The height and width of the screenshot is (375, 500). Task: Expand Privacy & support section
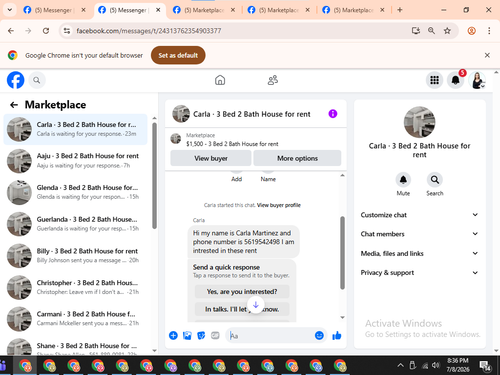coord(419,273)
